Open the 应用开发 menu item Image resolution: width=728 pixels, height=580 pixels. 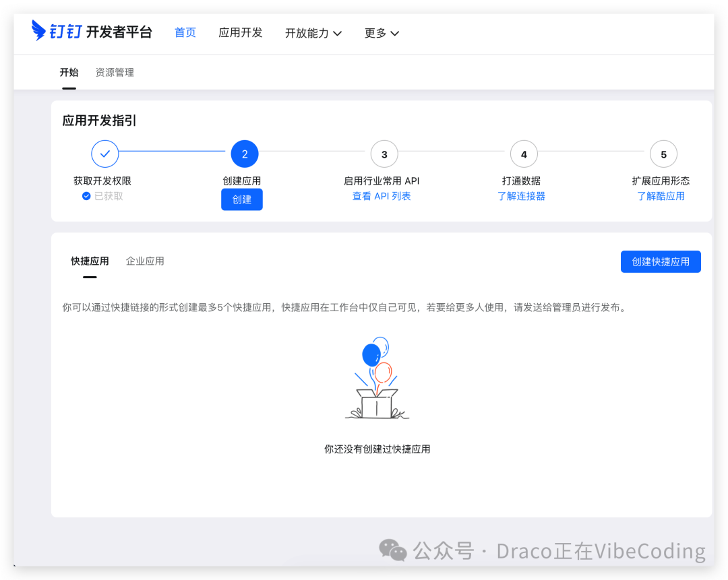pos(240,32)
